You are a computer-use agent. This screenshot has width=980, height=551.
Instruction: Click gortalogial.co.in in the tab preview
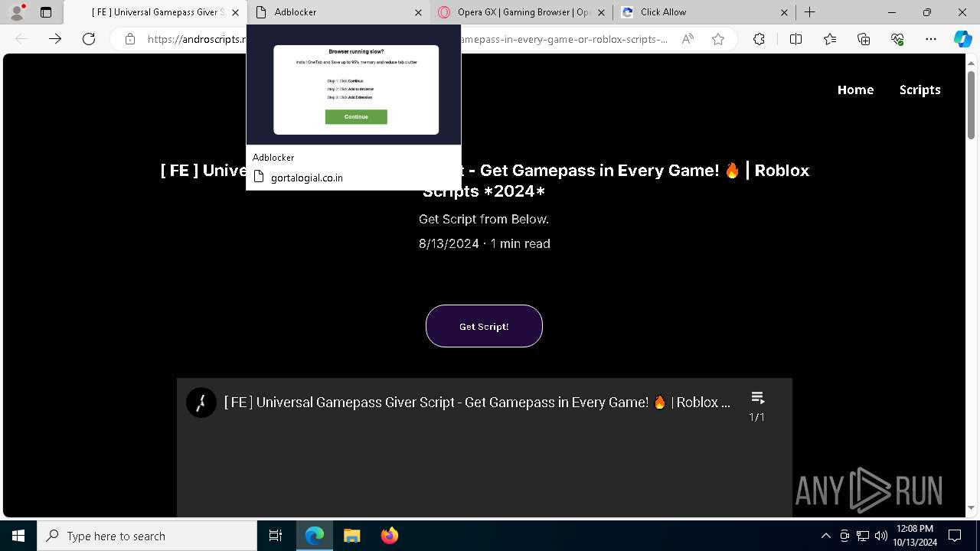tap(306, 178)
